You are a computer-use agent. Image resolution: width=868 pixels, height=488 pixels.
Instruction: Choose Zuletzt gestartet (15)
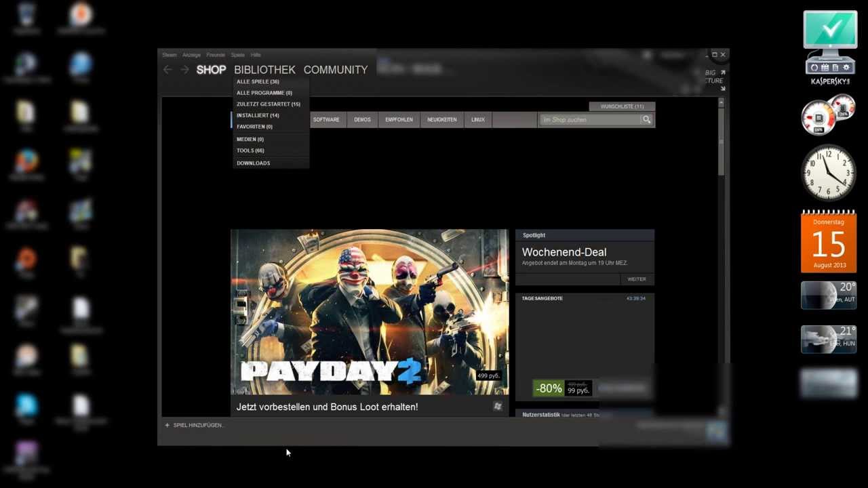point(269,104)
